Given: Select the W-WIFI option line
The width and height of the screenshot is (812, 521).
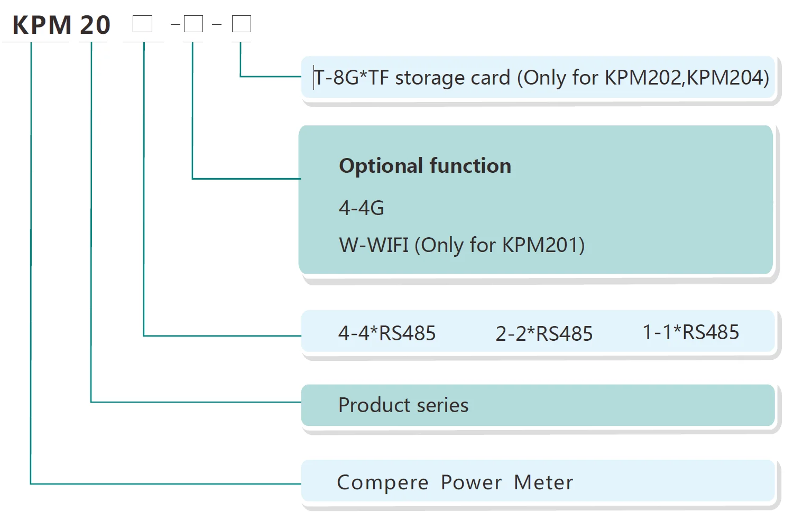Looking at the screenshot, I should point(462,245).
